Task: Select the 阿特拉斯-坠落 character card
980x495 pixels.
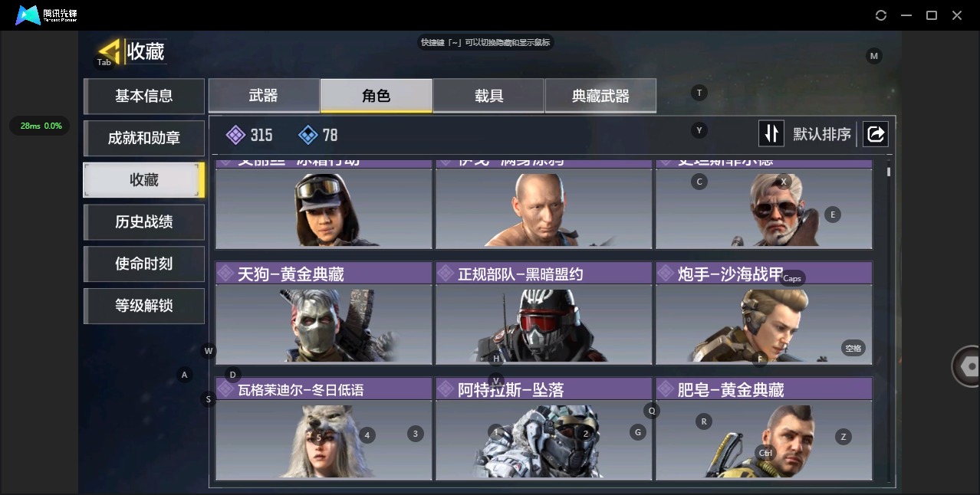Action: tap(544, 429)
